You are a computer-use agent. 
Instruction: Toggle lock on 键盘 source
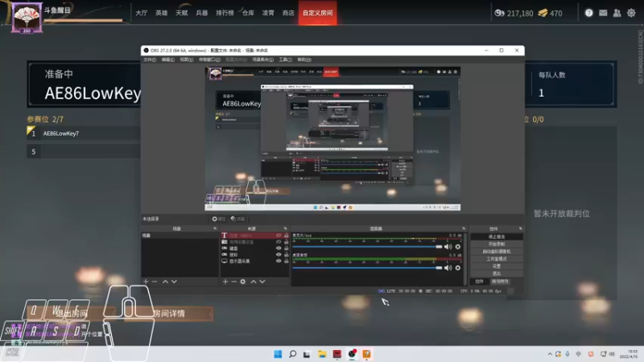(287, 249)
